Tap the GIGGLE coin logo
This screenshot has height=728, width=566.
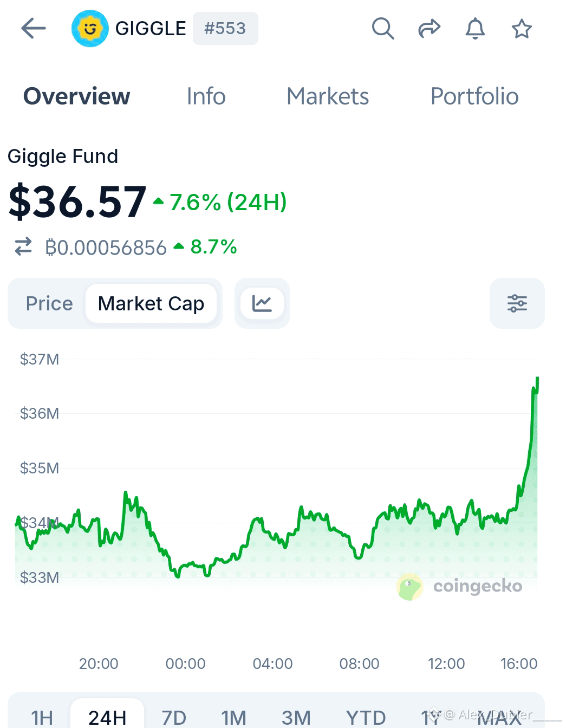pos(90,28)
